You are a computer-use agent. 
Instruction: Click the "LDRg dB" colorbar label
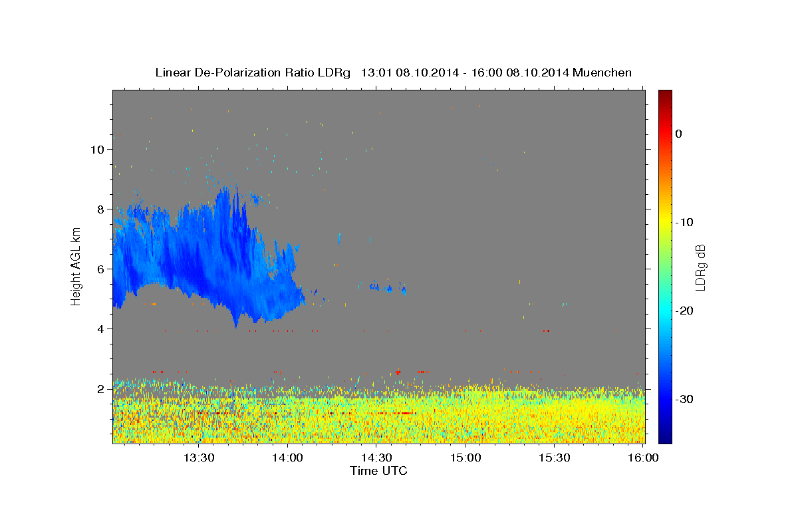click(700, 267)
